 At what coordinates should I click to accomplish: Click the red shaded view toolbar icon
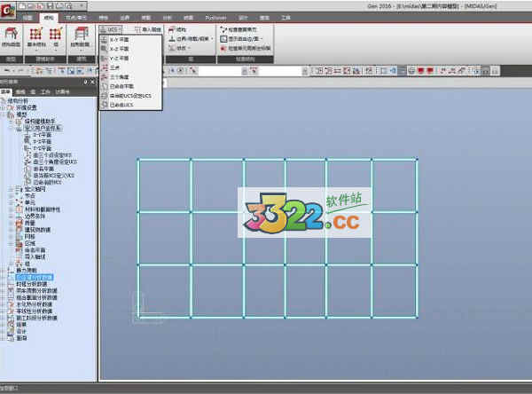tap(421, 71)
